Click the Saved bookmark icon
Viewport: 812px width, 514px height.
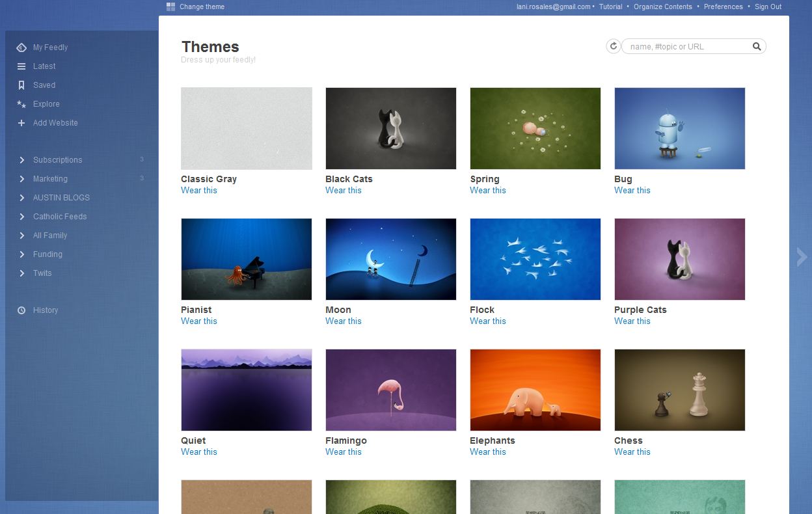click(x=21, y=85)
